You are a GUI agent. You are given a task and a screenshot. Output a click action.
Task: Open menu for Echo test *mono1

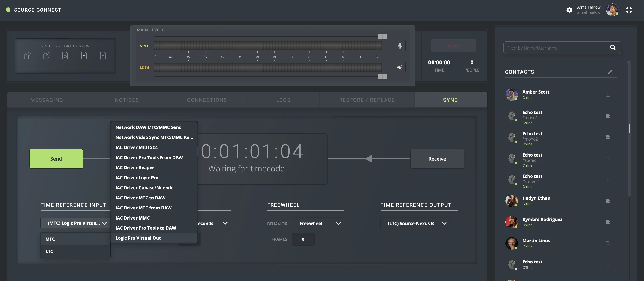(x=608, y=116)
